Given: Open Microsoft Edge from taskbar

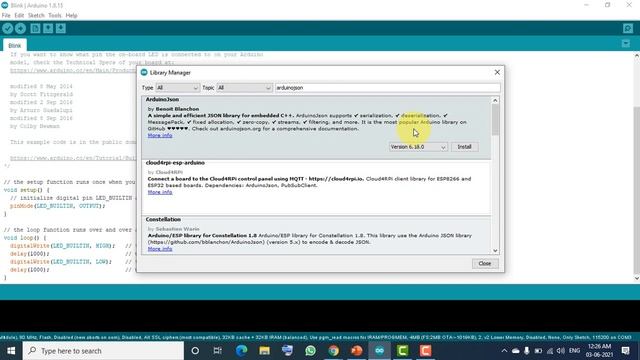Looking at the screenshot, I should coord(241,351).
